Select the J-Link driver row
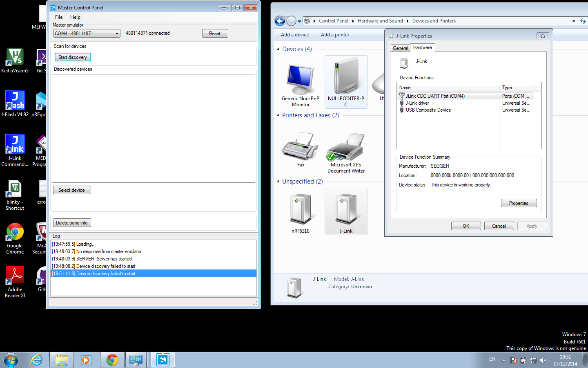The image size is (588, 368). 465,103
